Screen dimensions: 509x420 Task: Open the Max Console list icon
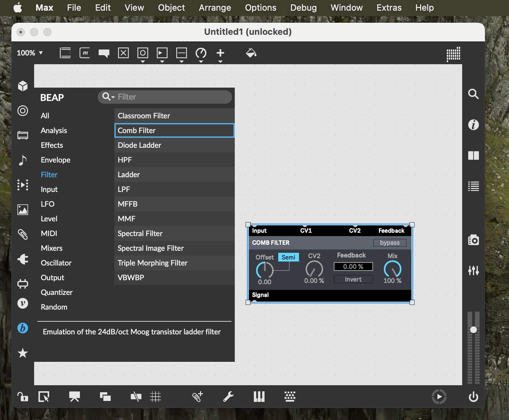point(473,186)
